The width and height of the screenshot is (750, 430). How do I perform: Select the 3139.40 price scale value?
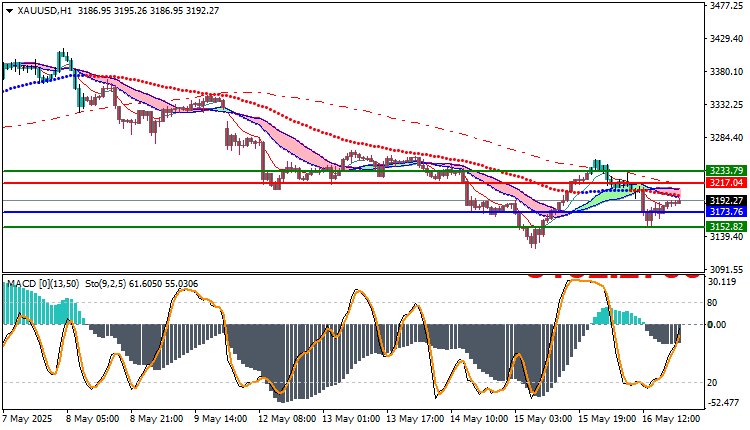[727, 236]
